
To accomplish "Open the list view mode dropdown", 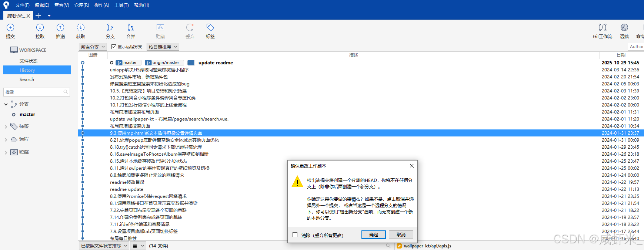I will coord(139,246).
